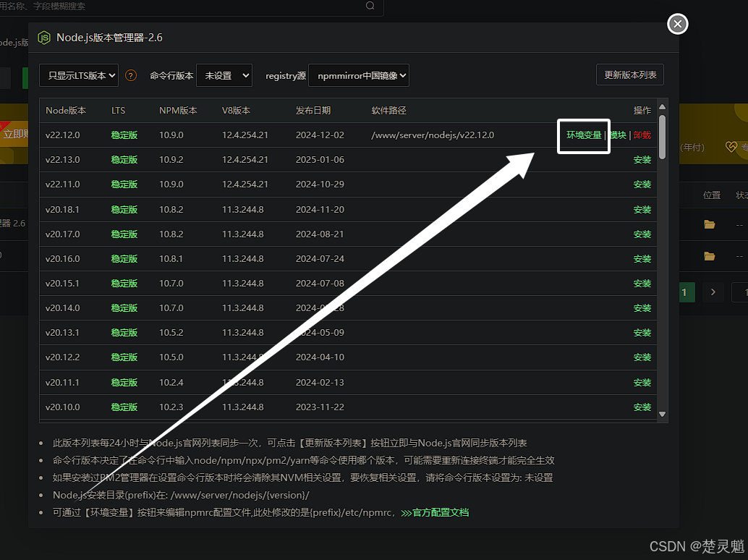The image size is (748, 560).
Task: Click the release date 2024-11-20
Action: click(x=320, y=209)
